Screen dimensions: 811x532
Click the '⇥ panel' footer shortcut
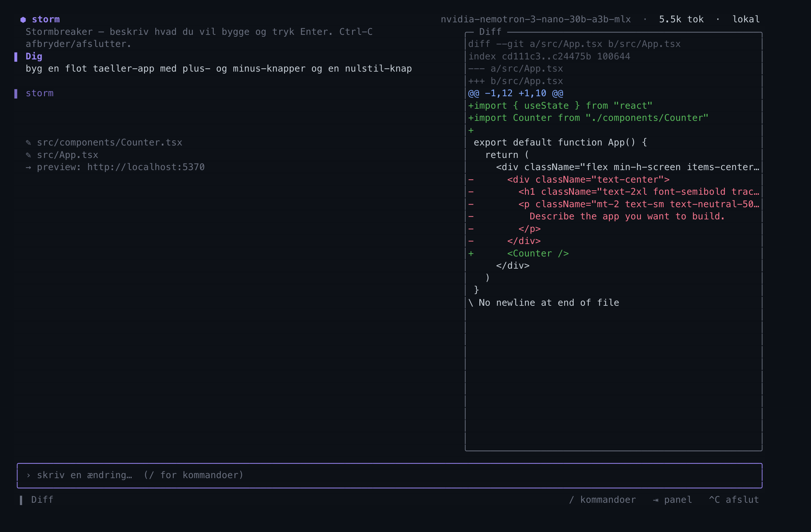click(672, 499)
